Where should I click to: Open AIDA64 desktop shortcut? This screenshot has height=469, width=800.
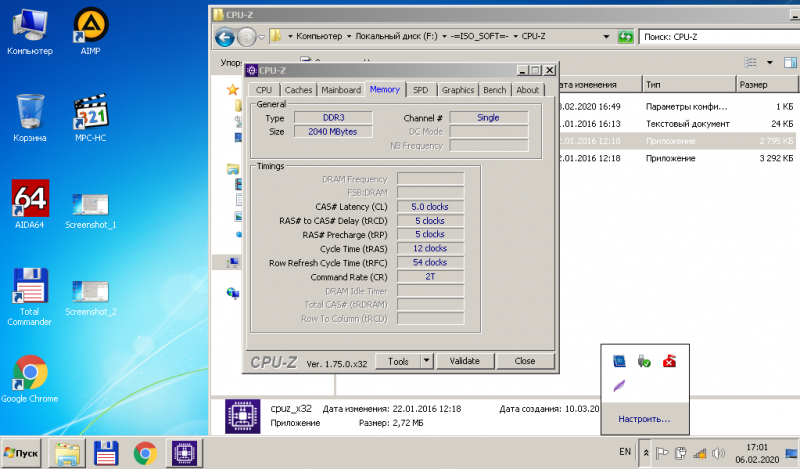pos(30,204)
